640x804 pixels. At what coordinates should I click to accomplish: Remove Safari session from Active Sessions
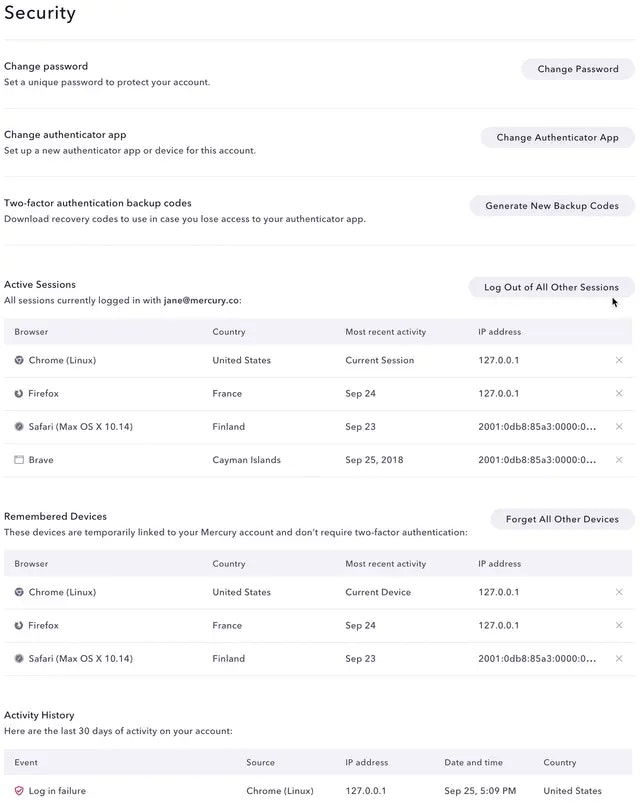[619, 427]
